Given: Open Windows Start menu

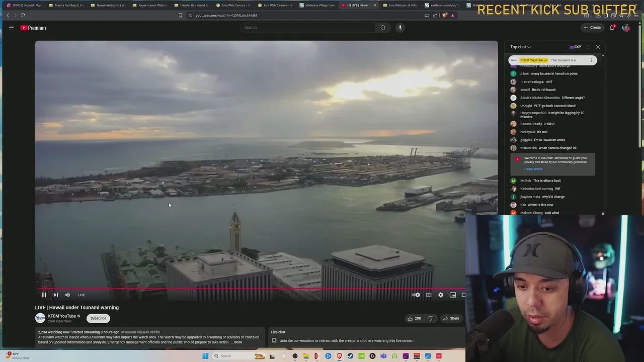Looking at the screenshot, I should click(x=205, y=356).
